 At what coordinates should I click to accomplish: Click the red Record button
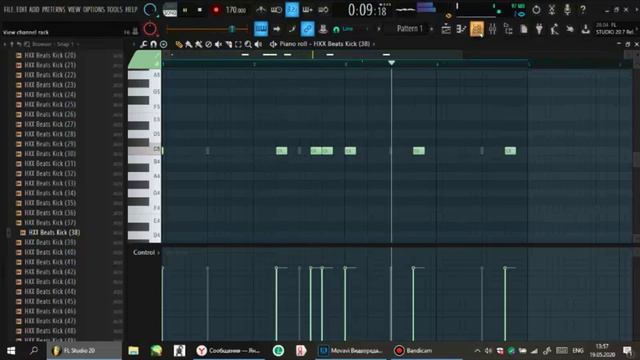tap(216, 10)
